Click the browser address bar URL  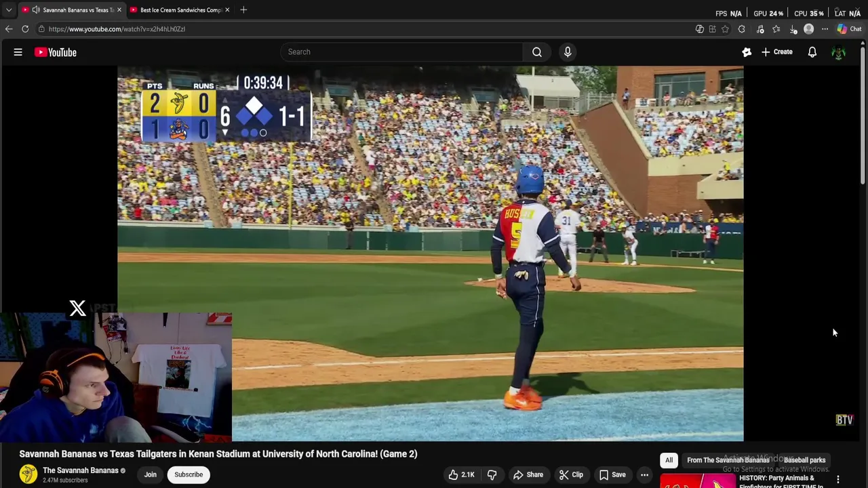coord(117,29)
